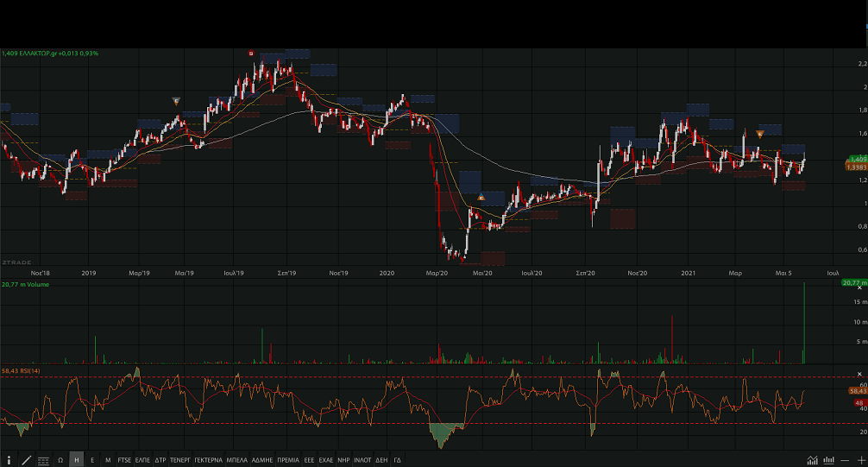Open the ΙΝΛΟΤ ticker chart
The height and width of the screenshot is (467, 868).
362,460
